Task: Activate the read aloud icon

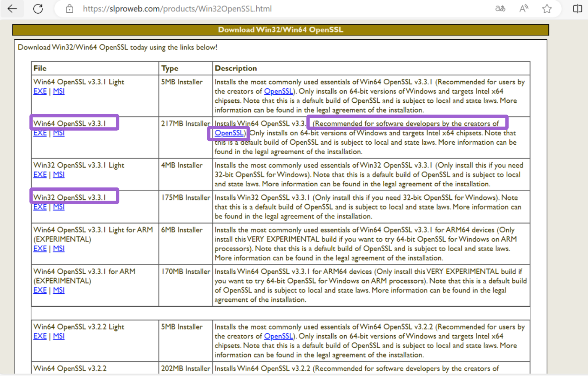Action: tap(524, 8)
